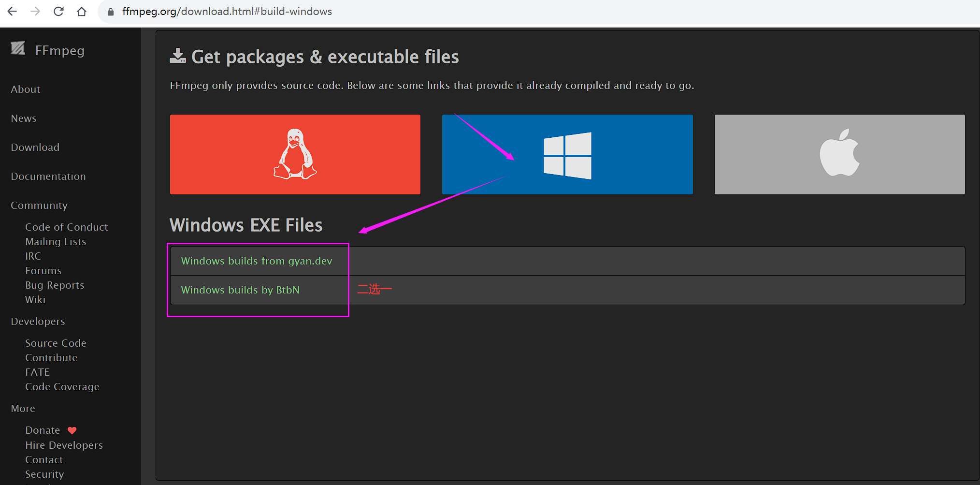980x485 pixels.
Task: Open the Wiki link
Action: tap(35, 300)
